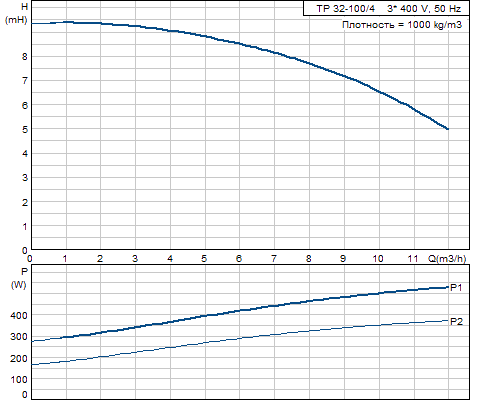
Task: Click the 1 tick on the flow axis
Action: coord(65,258)
